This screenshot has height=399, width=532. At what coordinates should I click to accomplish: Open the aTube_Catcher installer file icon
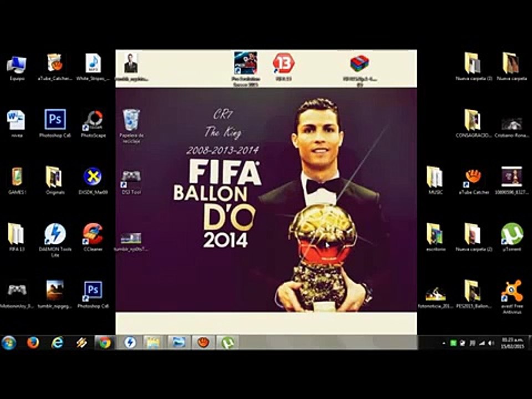click(x=55, y=63)
